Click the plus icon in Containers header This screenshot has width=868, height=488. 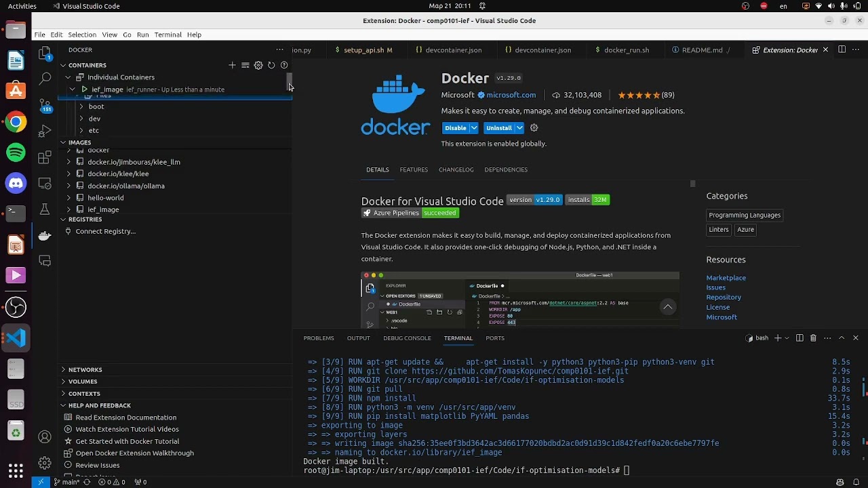[x=232, y=65]
